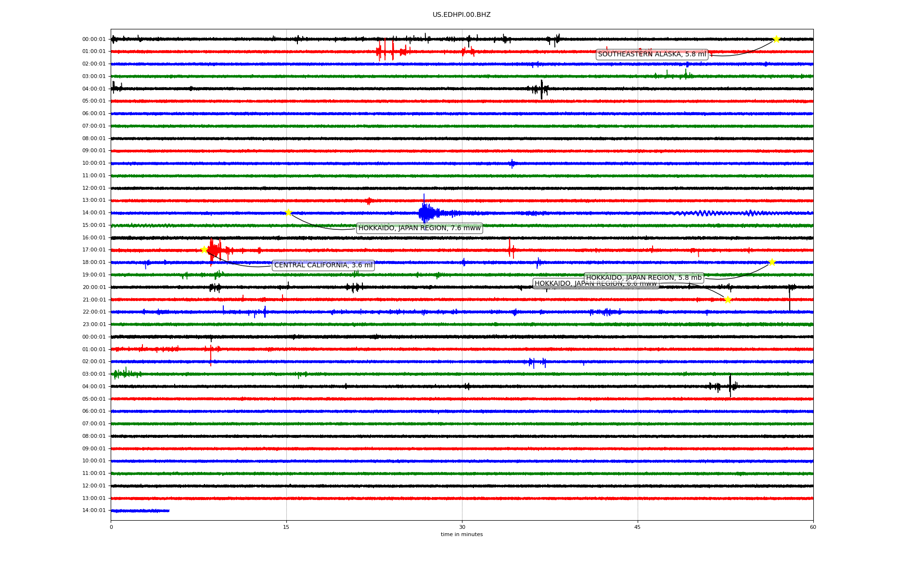Viewport: 924px width, 578px height.
Task: Click the 23:00:01 row time label
Action: (x=94, y=324)
